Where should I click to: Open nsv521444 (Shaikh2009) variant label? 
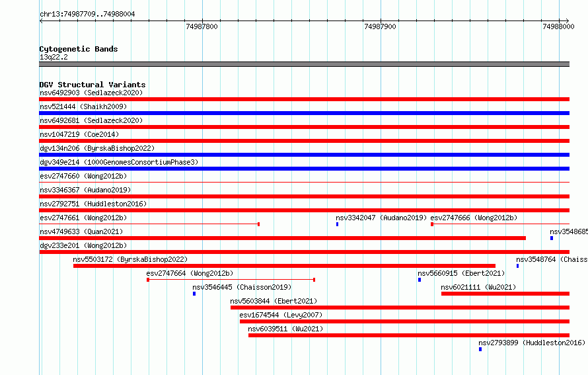click(83, 106)
